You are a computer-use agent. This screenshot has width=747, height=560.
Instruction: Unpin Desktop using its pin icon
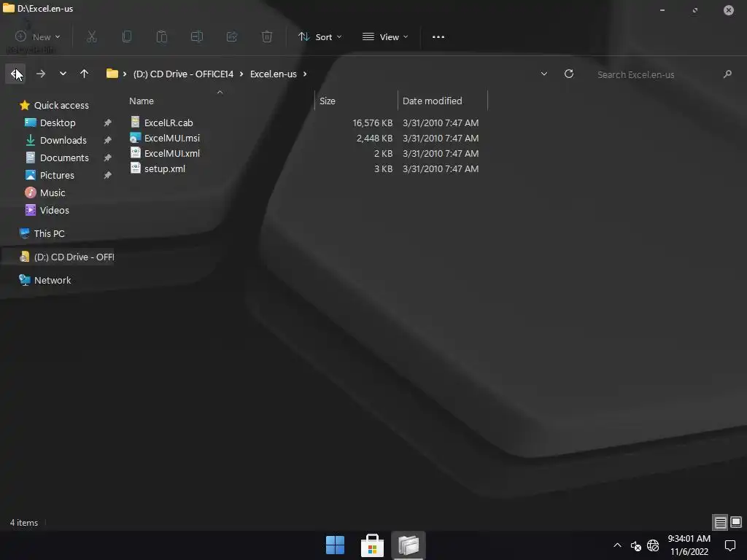[x=108, y=122]
